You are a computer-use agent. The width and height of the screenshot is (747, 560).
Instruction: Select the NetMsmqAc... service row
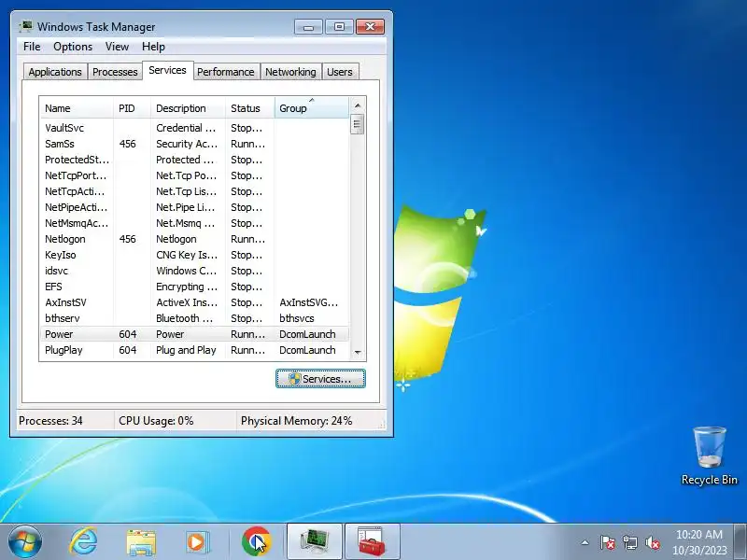(x=194, y=223)
